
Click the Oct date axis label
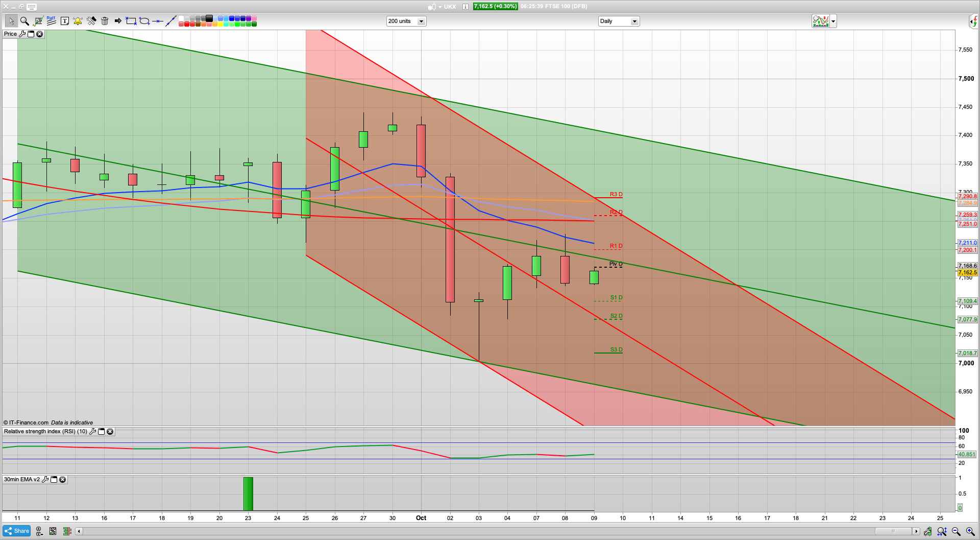[x=421, y=518]
